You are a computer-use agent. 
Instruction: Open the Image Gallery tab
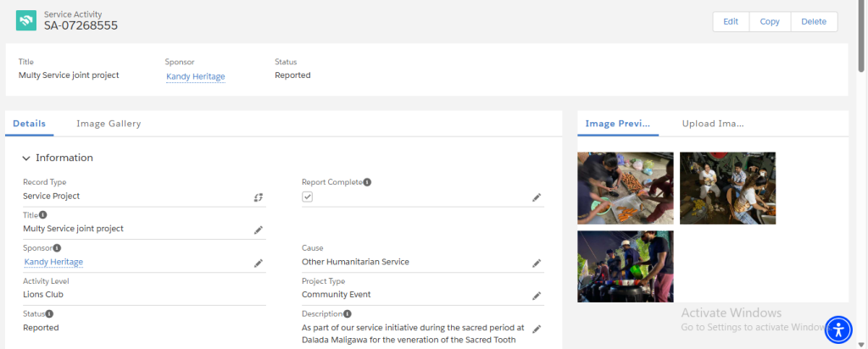tap(108, 124)
